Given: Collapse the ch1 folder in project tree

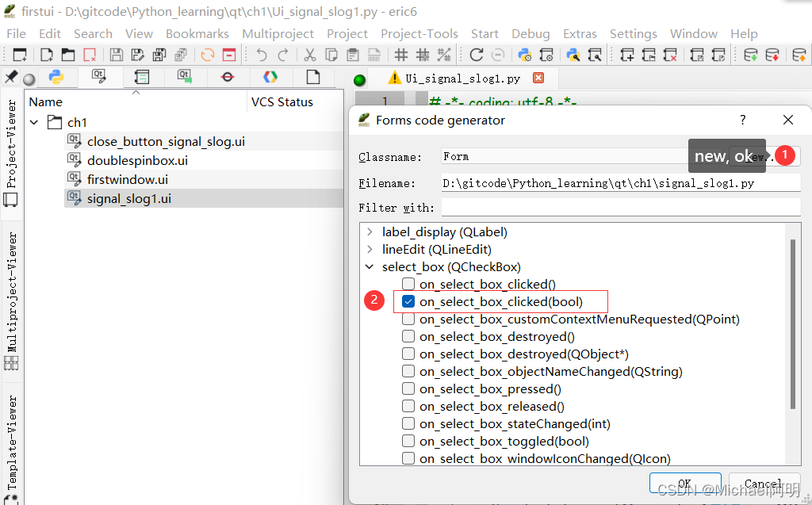Looking at the screenshot, I should click(34, 123).
